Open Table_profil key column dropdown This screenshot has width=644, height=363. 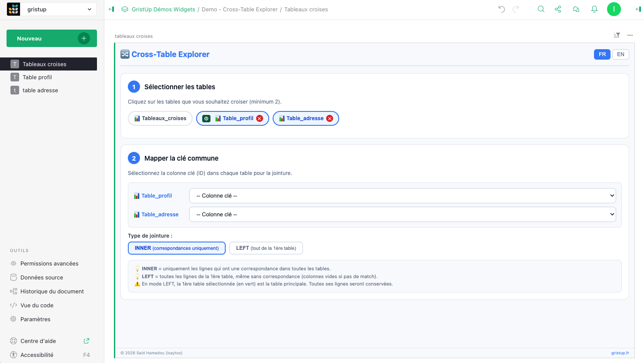(x=402, y=196)
